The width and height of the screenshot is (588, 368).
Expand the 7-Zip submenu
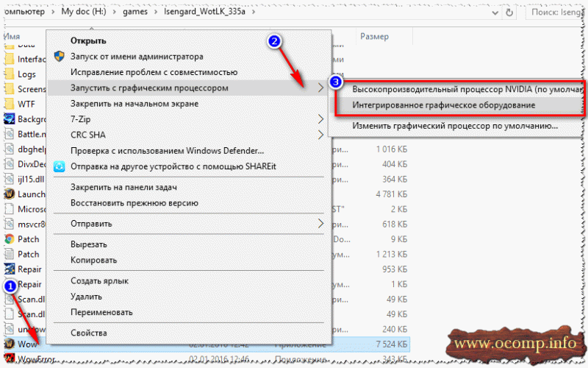(x=320, y=119)
